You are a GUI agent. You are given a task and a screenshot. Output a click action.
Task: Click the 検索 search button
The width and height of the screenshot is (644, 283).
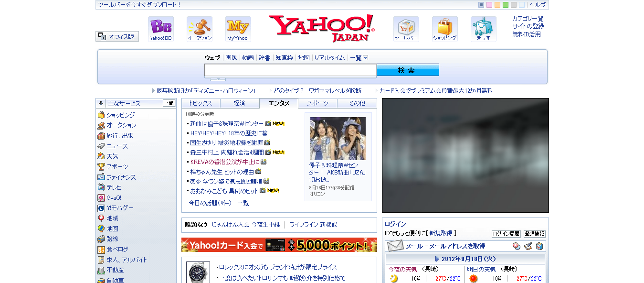point(408,70)
